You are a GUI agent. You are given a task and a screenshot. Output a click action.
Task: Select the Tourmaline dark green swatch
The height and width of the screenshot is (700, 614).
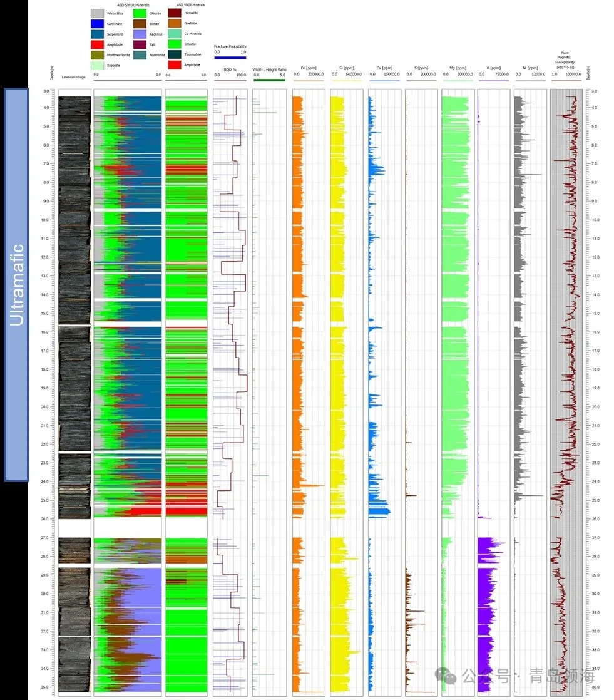tap(175, 54)
